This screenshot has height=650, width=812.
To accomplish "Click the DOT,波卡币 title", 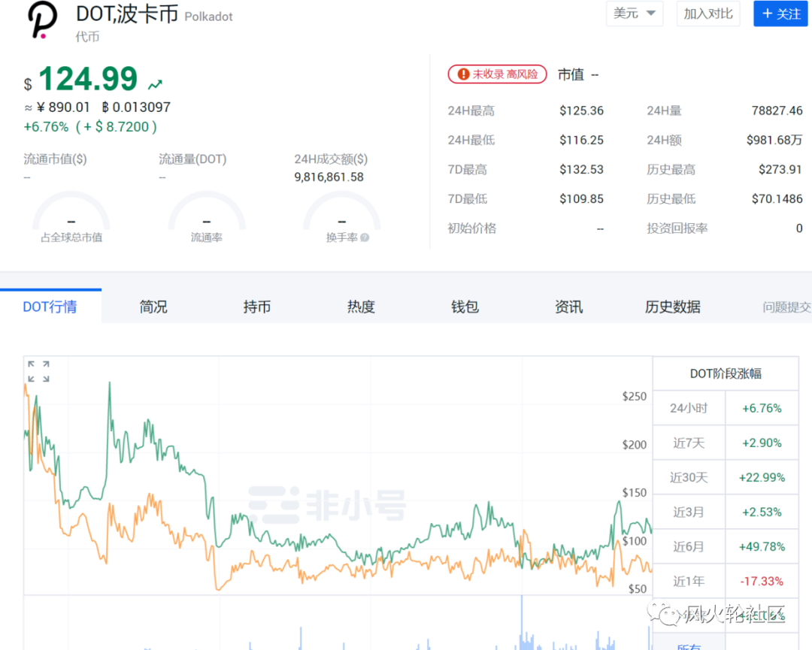I will click(127, 14).
